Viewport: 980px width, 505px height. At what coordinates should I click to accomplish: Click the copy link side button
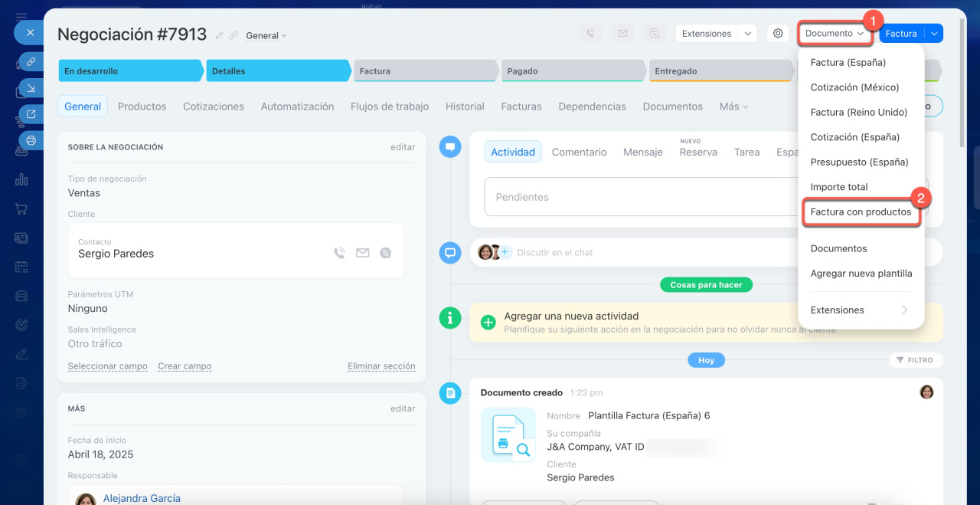(x=31, y=61)
